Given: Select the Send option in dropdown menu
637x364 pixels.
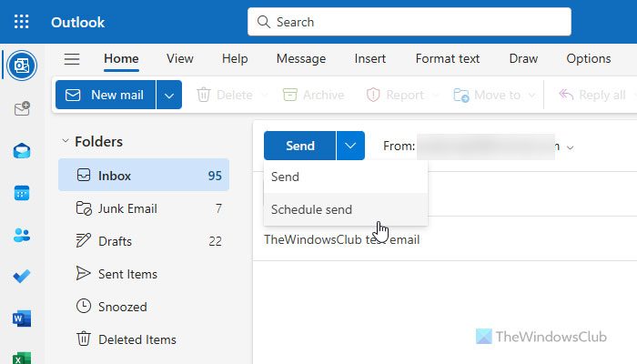Looking at the screenshot, I should point(285,177).
